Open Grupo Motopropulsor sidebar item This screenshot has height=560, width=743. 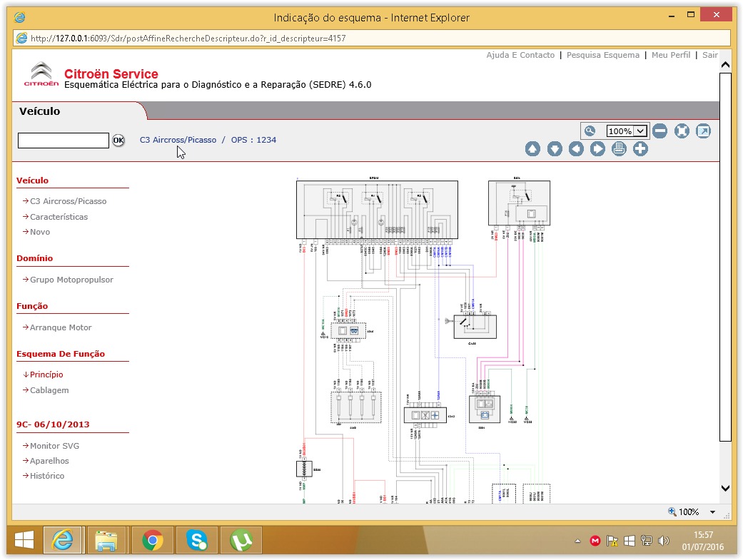pyautogui.click(x=71, y=280)
